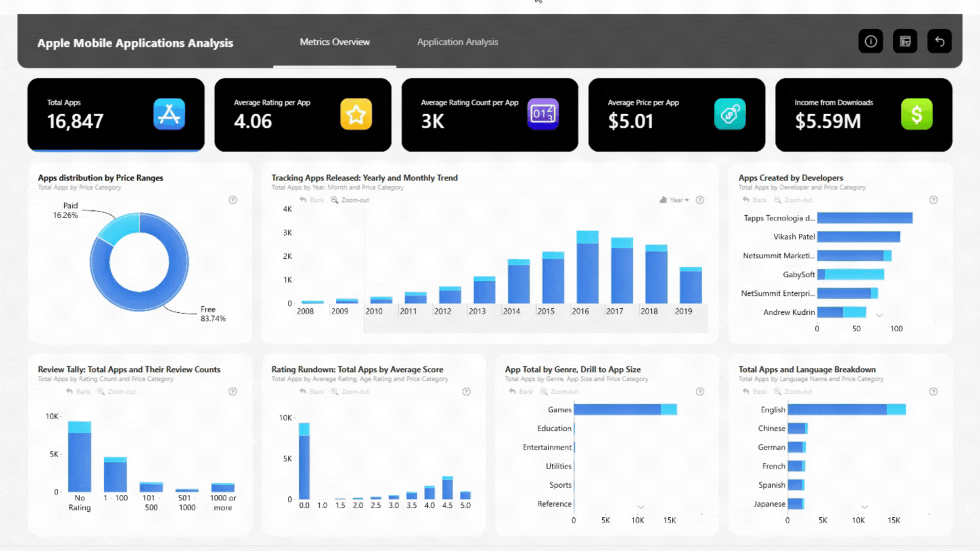
Task: Open the filter pane icon in header
Action: point(905,41)
